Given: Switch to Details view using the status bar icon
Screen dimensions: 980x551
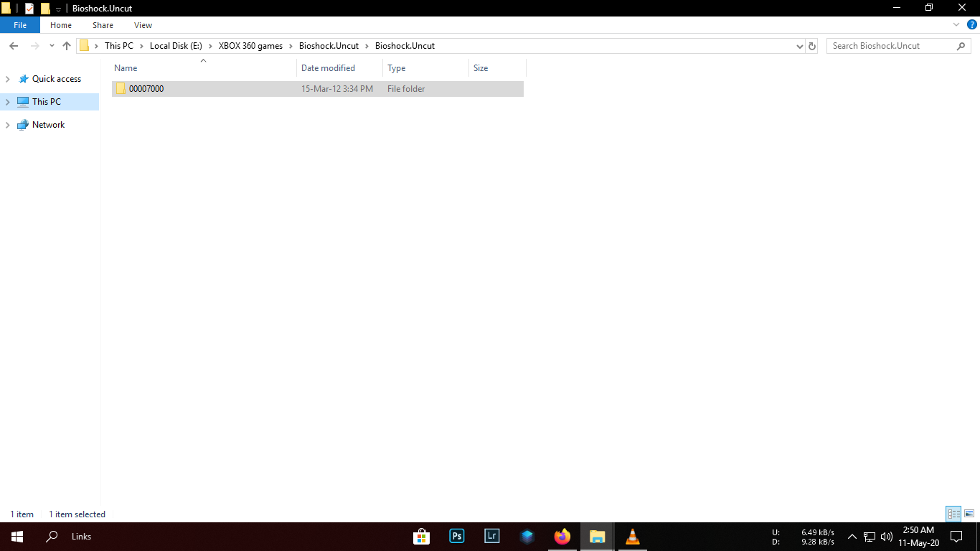Looking at the screenshot, I should [953, 514].
